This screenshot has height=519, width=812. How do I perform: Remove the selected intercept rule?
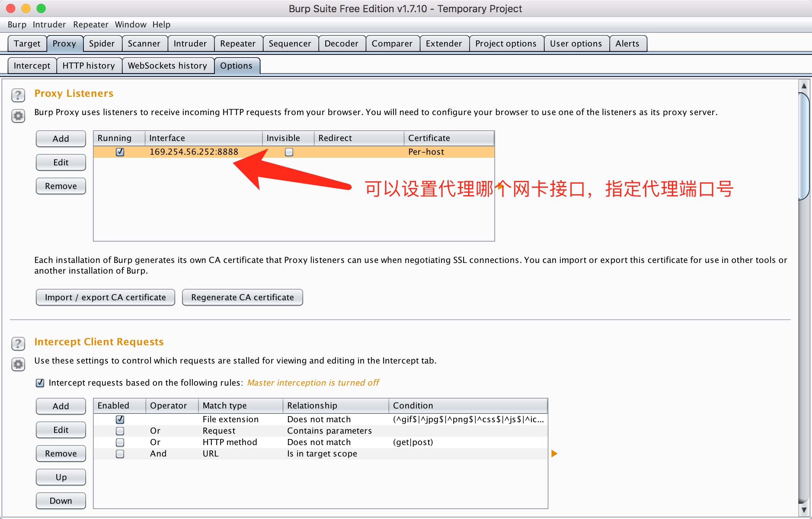61,453
